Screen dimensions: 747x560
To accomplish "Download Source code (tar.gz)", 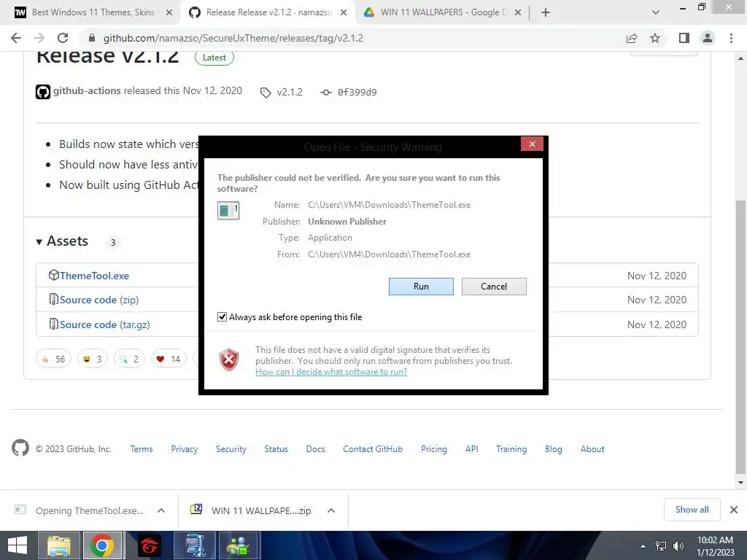I will click(105, 324).
